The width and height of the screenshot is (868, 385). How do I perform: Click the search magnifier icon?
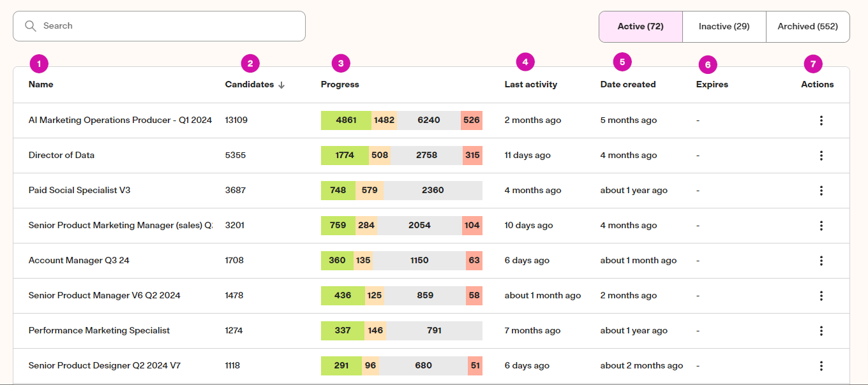pos(30,26)
